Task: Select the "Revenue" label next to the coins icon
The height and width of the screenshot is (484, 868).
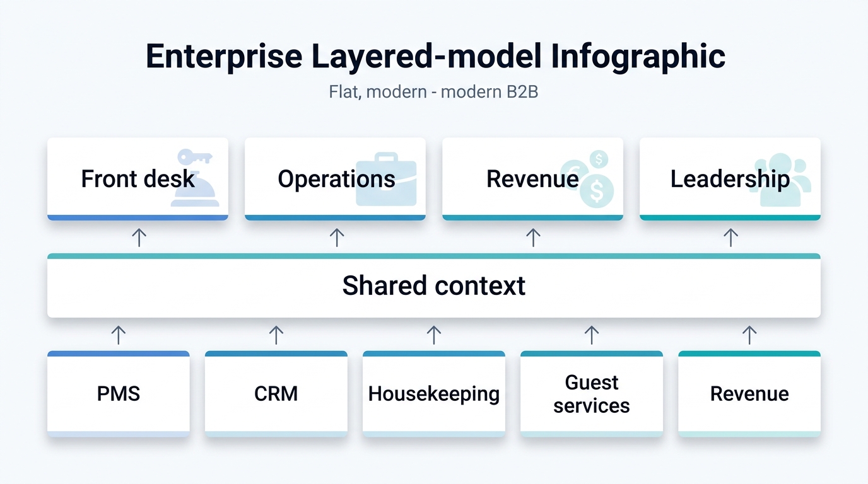Action: (x=532, y=179)
